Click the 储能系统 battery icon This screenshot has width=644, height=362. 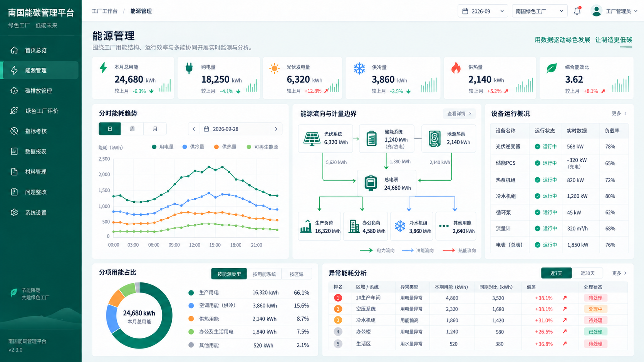tap(371, 138)
